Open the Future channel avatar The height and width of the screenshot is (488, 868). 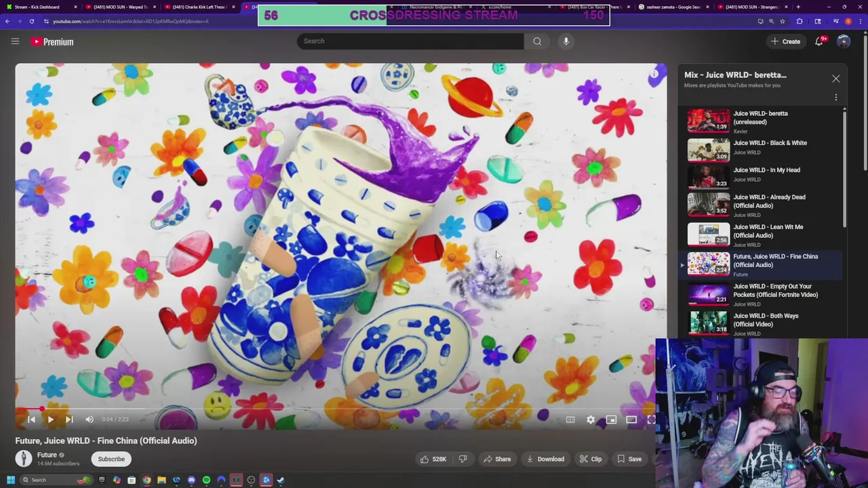24,459
